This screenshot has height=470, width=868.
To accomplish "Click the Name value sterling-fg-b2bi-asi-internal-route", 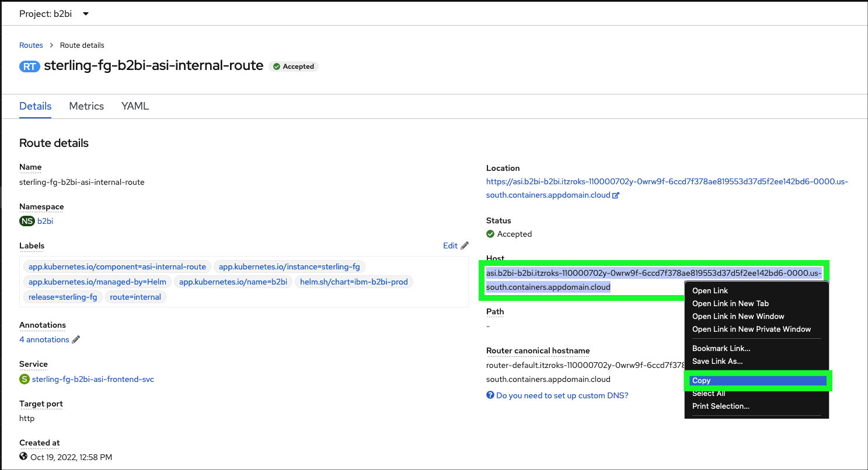I will click(82, 182).
